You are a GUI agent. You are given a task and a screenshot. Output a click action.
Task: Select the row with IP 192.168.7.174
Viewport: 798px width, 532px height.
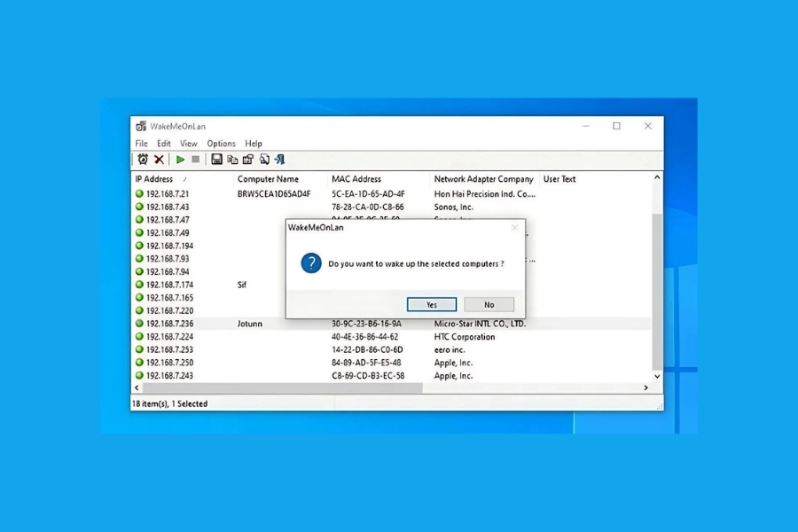pyautogui.click(x=208, y=285)
